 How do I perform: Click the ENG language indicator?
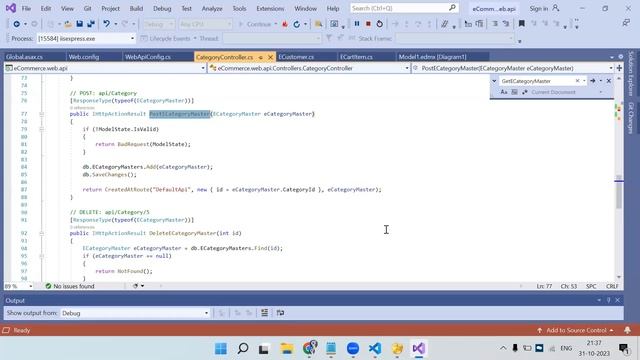[x=566, y=348]
